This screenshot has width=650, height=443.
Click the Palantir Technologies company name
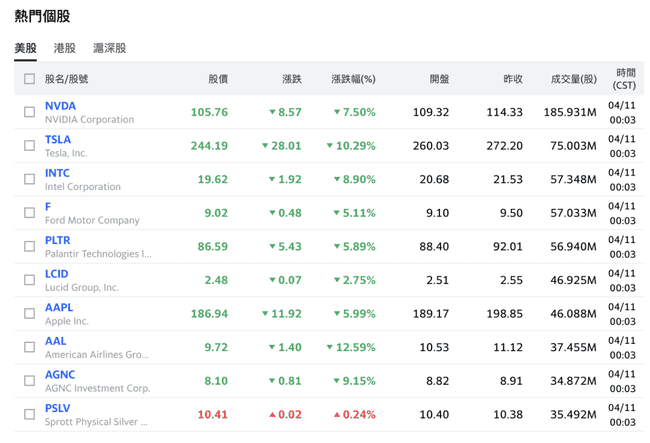point(98,254)
